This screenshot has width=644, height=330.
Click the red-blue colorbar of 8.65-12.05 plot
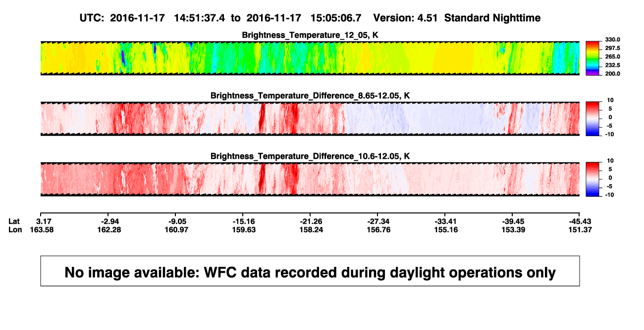pos(593,119)
